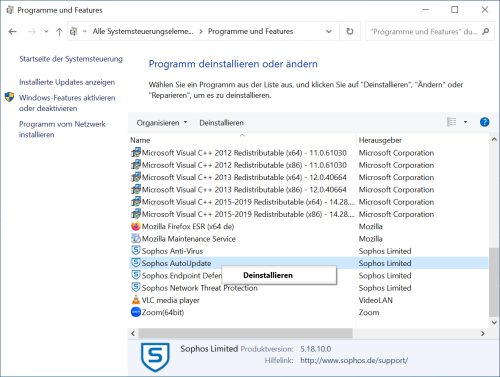Select the Sophos Endpoint Defense icon
The width and height of the screenshot is (500, 377).
[136, 275]
